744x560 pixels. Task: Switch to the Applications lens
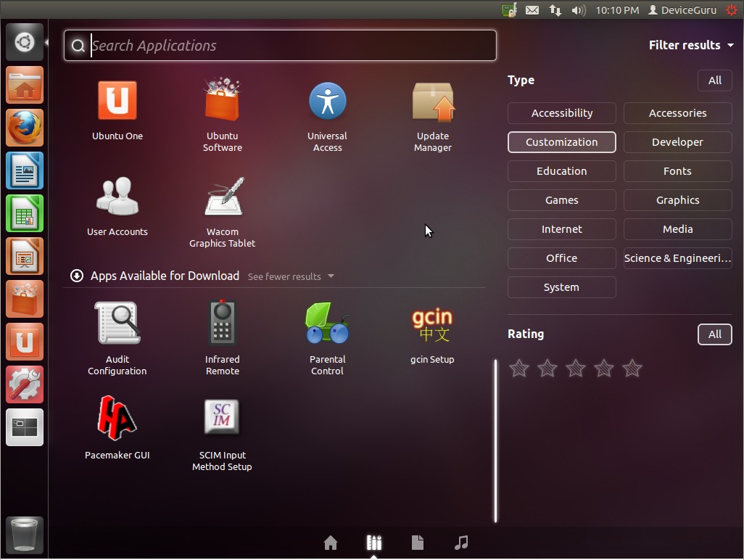coord(374,543)
